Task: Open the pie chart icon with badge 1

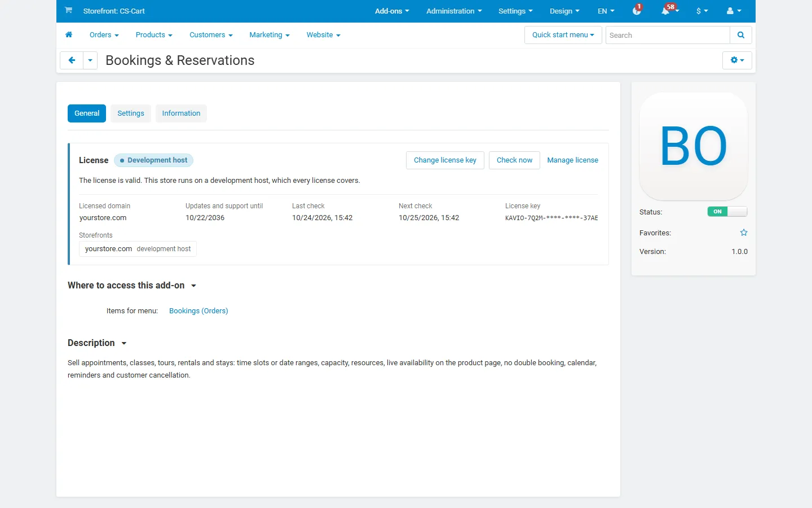Action: (x=637, y=10)
